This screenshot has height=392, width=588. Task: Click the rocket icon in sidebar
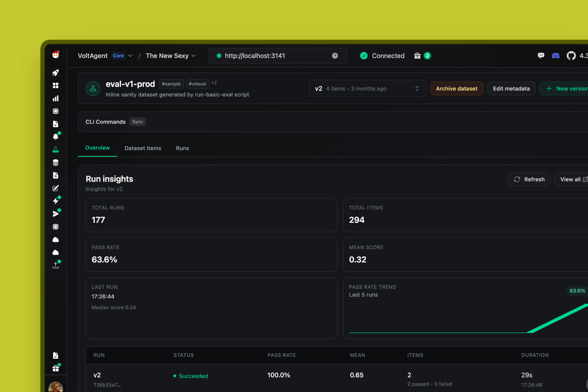click(x=55, y=73)
